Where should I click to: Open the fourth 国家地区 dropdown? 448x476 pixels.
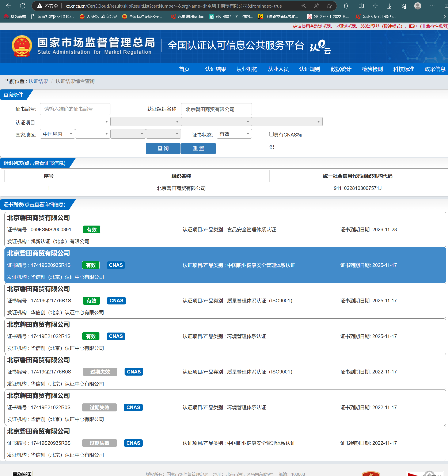pos(163,134)
